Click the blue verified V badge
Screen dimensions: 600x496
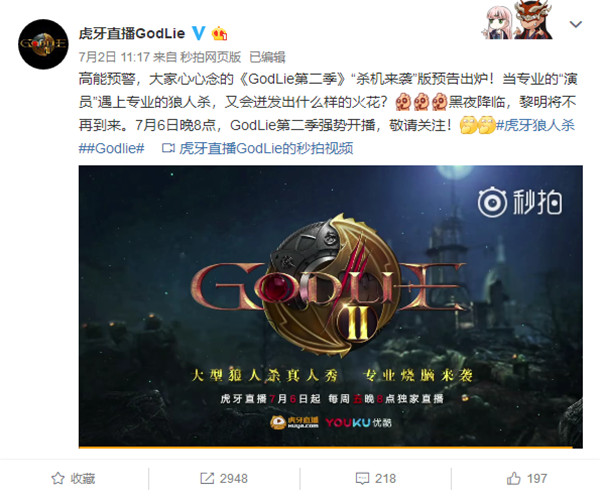(199, 33)
